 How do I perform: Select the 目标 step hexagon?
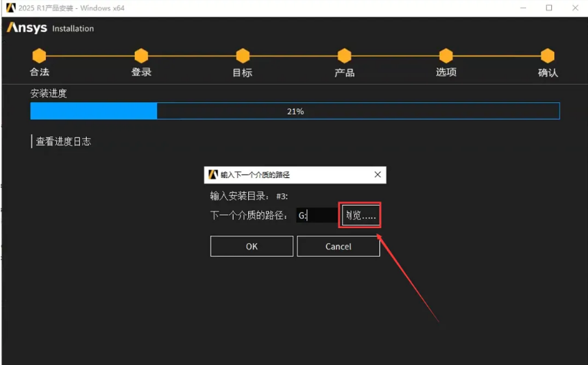tap(243, 56)
